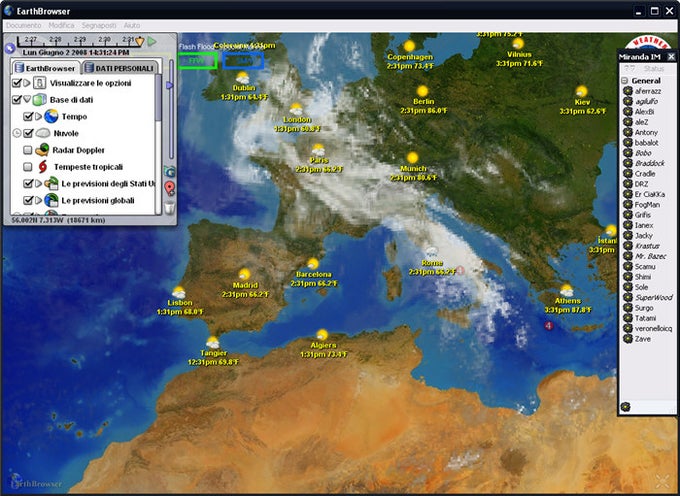Uncheck Le previsioni globali checkbox
The image size is (680, 496).
28,200
